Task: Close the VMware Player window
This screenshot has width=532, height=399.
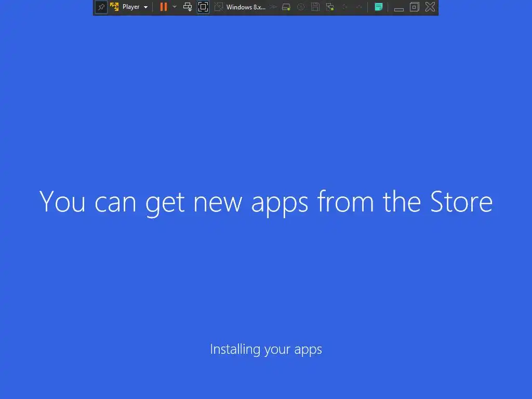Action: point(430,7)
